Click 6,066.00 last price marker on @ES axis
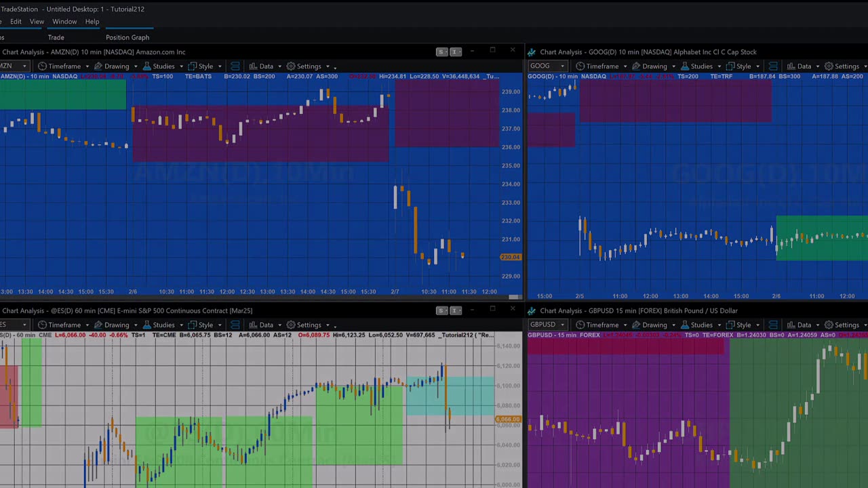The height and width of the screenshot is (488, 868). point(508,420)
